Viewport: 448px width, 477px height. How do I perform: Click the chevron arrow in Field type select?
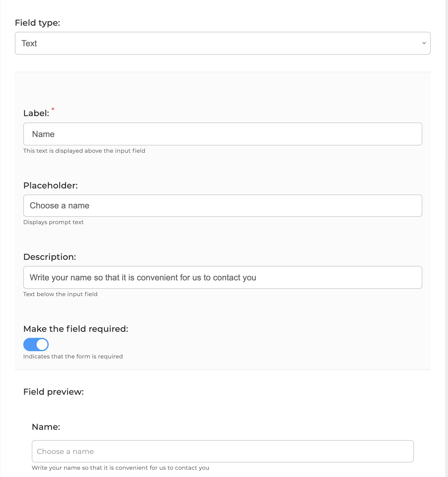tap(424, 43)
